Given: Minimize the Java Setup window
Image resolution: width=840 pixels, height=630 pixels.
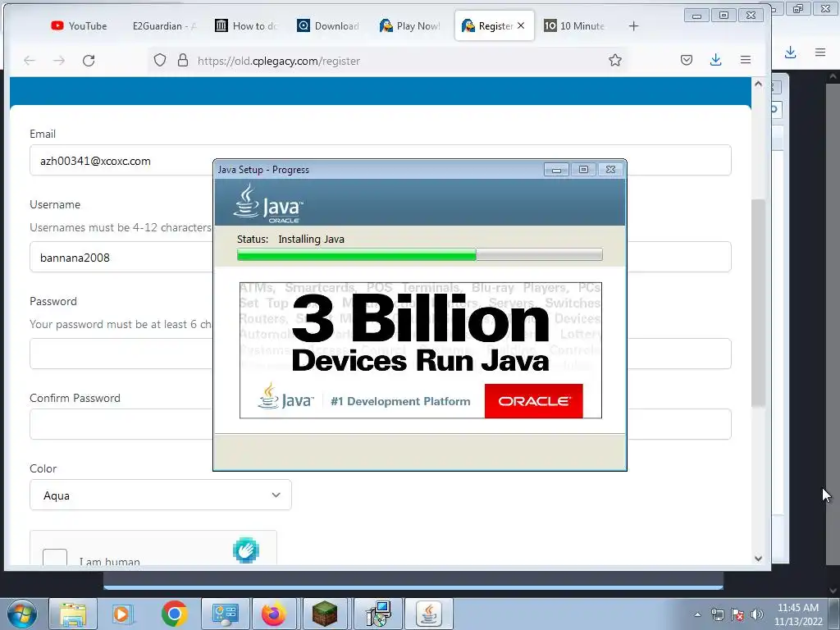Looking at the screenshot, I should [556, 170].
